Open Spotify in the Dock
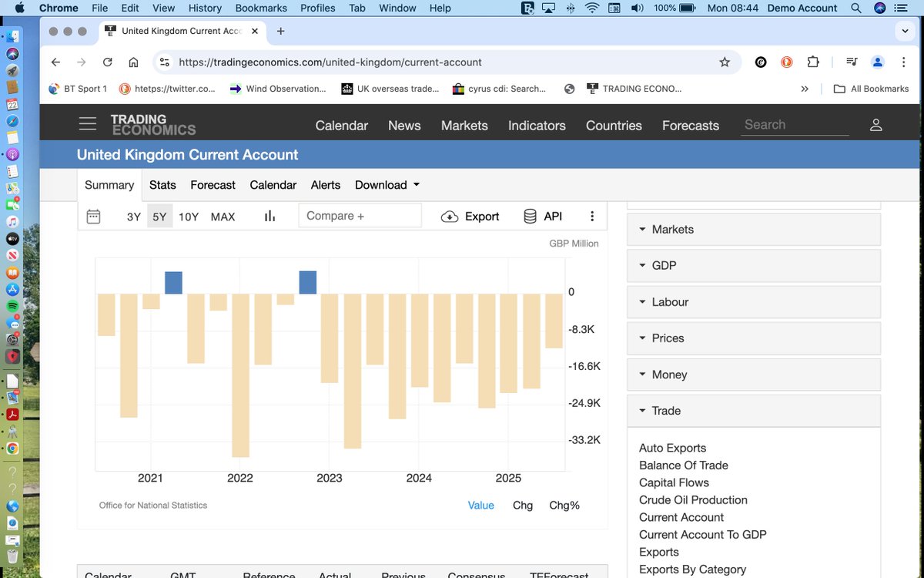 12,306
